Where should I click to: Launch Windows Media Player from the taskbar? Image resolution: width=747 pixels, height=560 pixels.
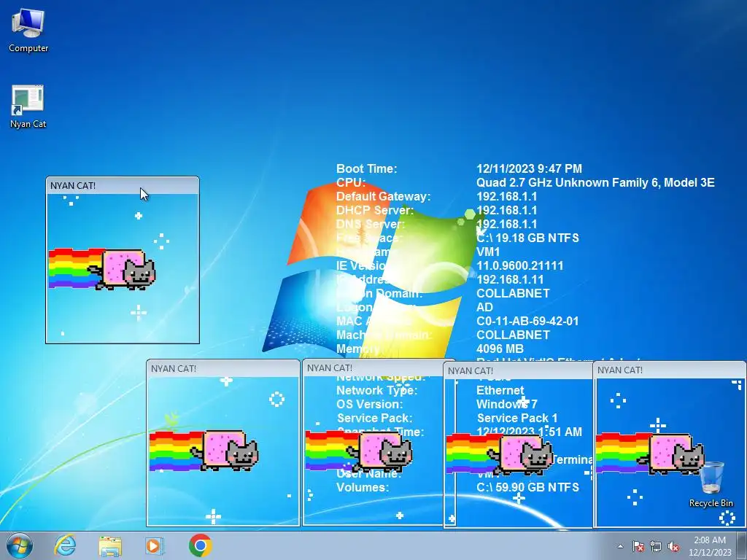tap(154, 545)
